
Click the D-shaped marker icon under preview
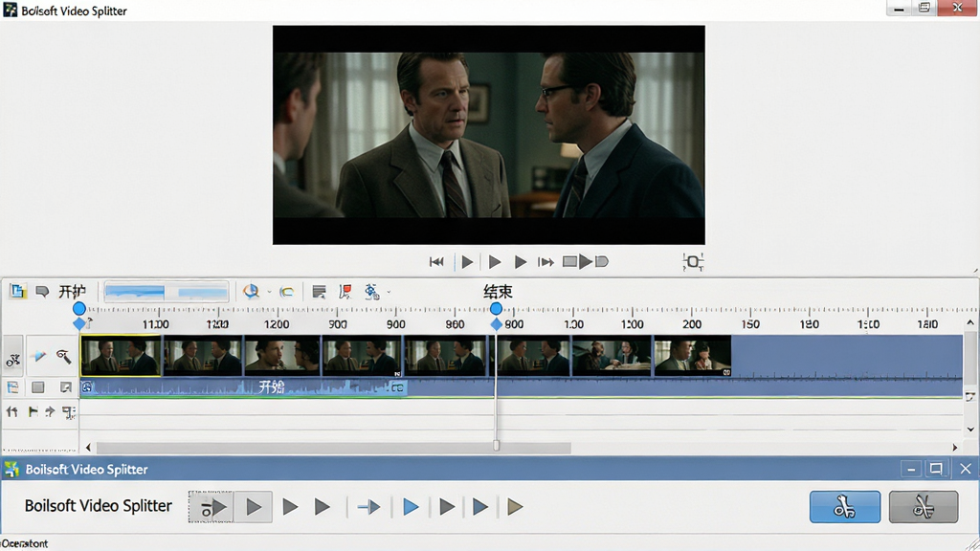point(602,261)
